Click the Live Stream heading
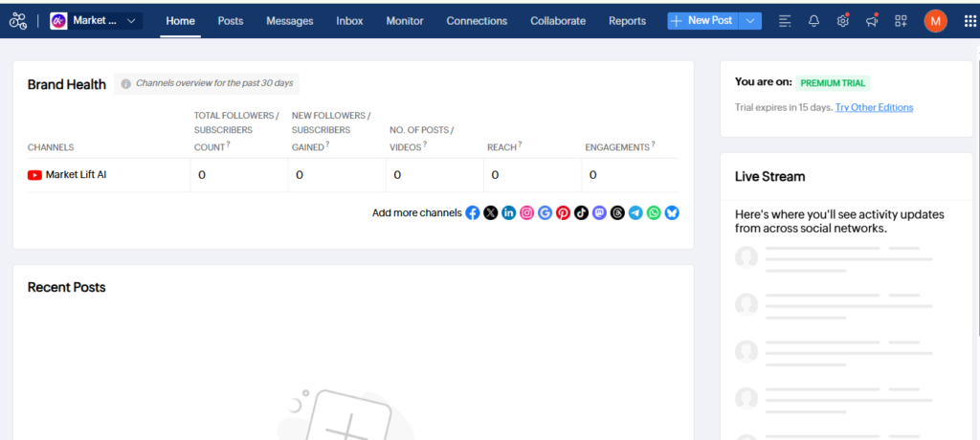This screenshot has height=440, width=980. click(x=770, y=177)
